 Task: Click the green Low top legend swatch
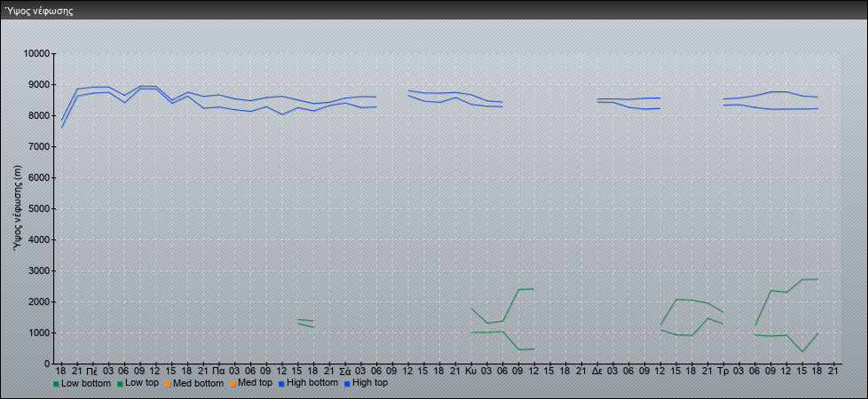tap(120, 384)
